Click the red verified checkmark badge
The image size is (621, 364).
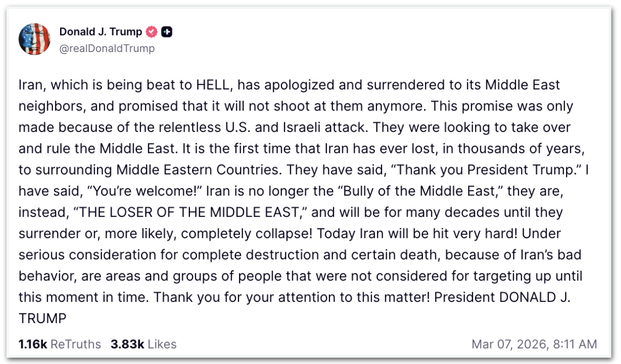point(151,32)
